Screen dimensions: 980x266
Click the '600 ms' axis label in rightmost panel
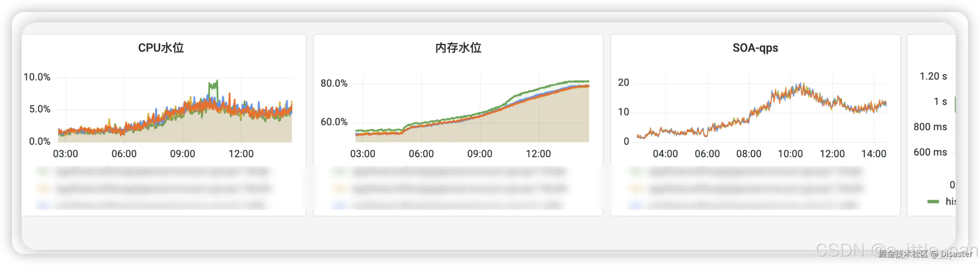pyautogui.click(x=930, y=152)
